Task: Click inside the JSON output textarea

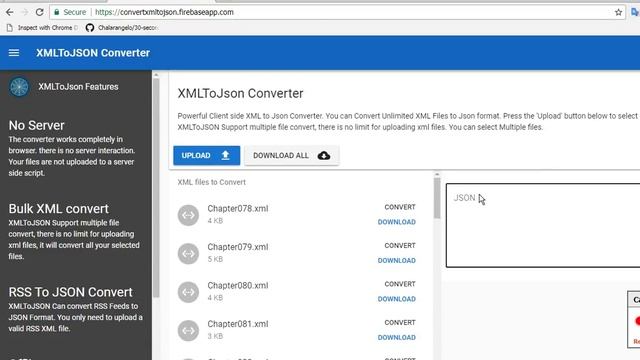Action: (x=543, y=225)
